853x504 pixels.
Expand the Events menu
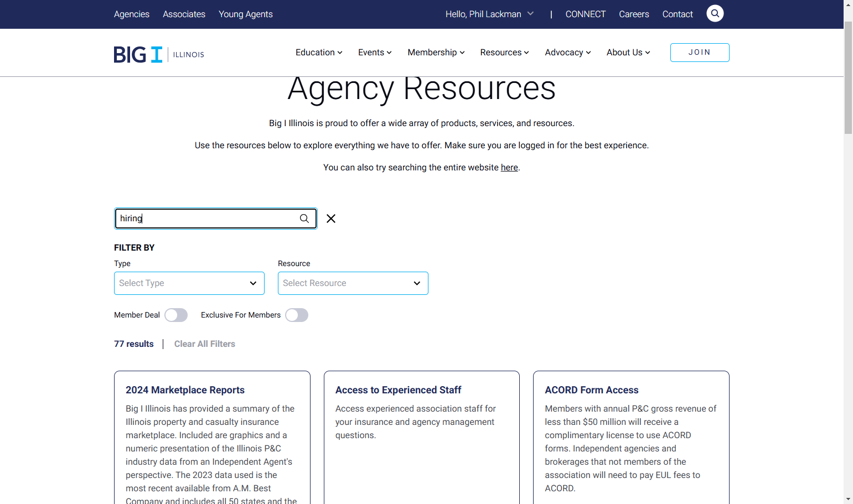point(375,53)
